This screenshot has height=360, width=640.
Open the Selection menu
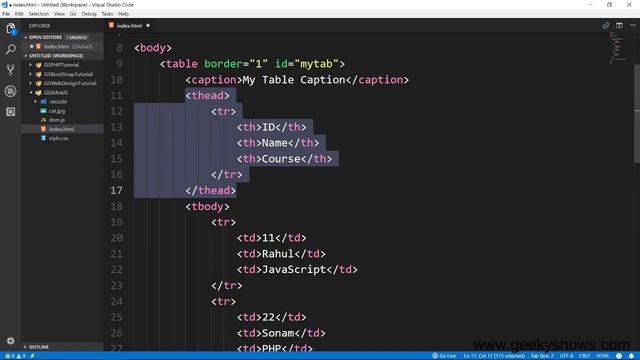39,14
